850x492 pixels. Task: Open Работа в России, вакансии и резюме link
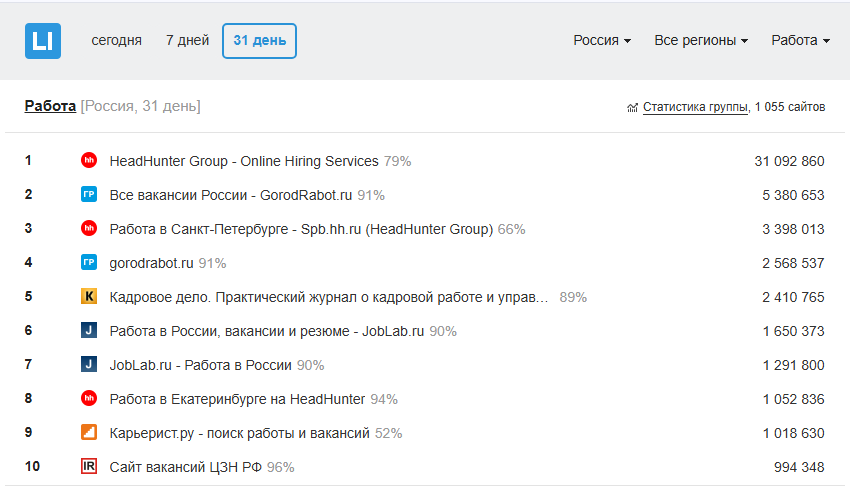(x=267, y=332)
